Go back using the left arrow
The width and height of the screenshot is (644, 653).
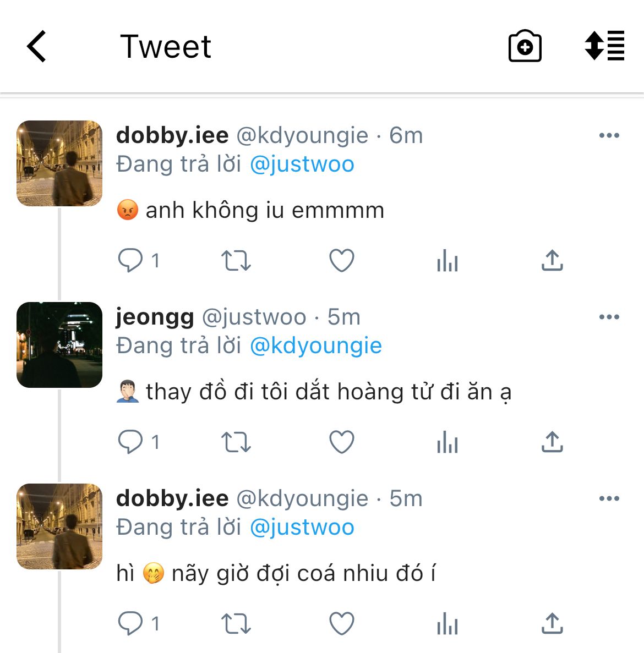(37, 46)
